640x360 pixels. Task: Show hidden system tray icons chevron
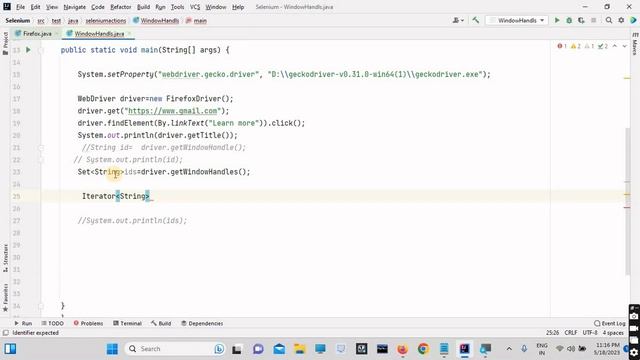coord(509,349)
